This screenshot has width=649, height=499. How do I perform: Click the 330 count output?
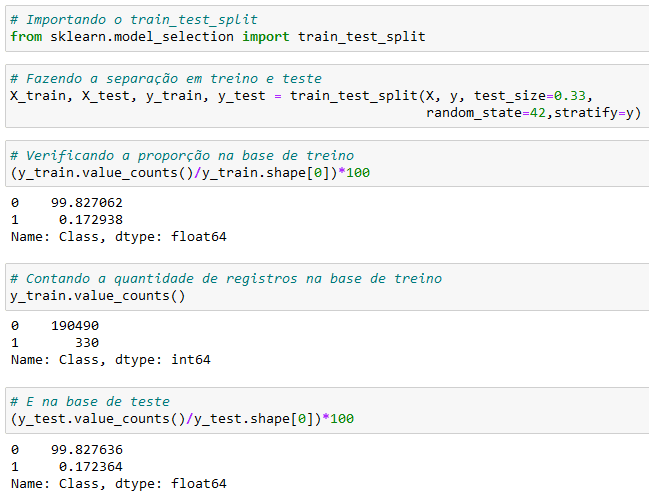[87, 343]
